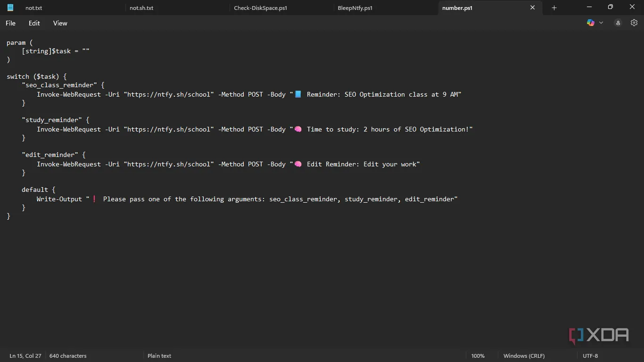This screenshot has width=644, height=362.
Task: Click the "study_reminder" case label
Action: pyautogui.click(x=52, y=120)
